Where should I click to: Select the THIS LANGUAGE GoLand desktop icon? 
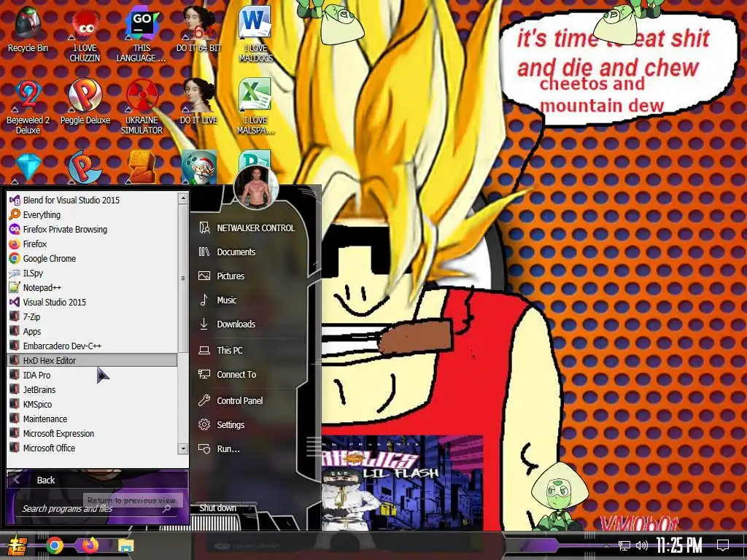click(x=141, y=34)
